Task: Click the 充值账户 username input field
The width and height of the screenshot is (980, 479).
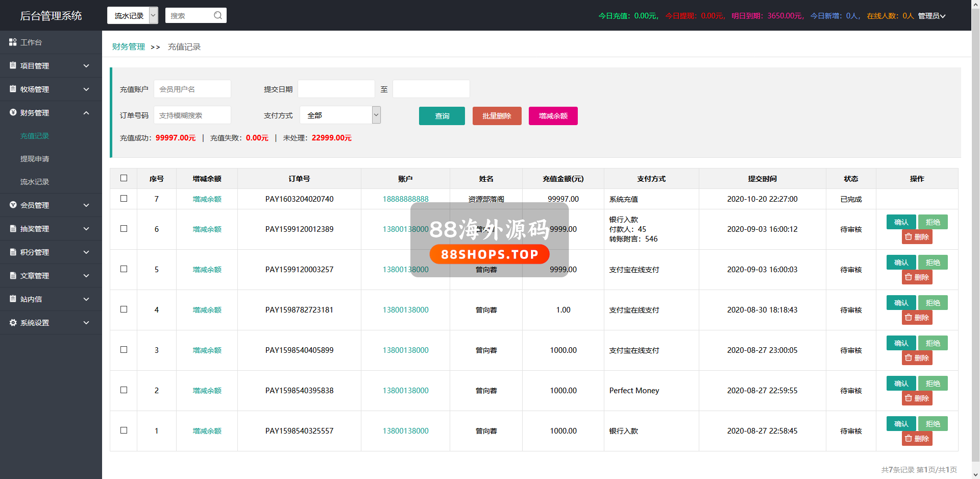Action: tap(192, 89)
